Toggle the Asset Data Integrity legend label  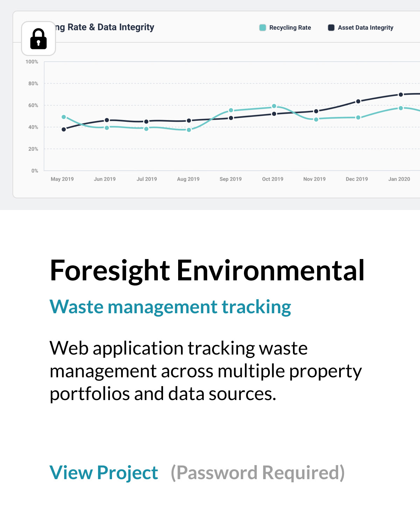(365, 28)
